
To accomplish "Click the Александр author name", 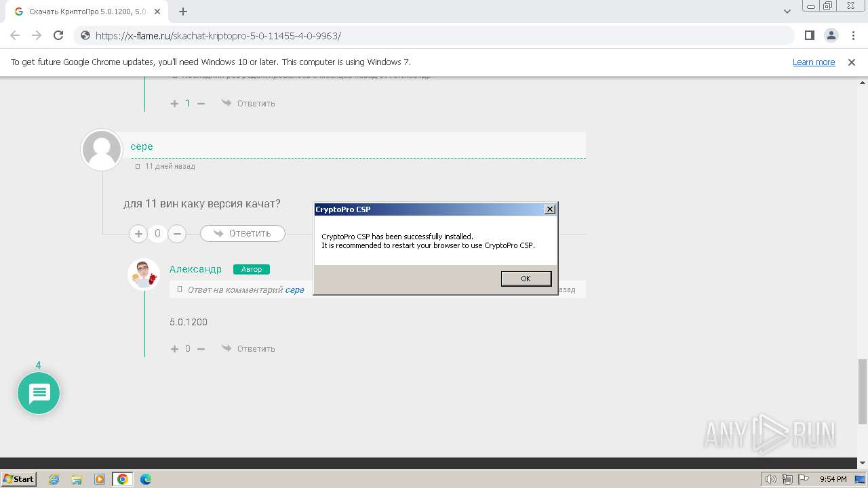I will coord(195,269).
